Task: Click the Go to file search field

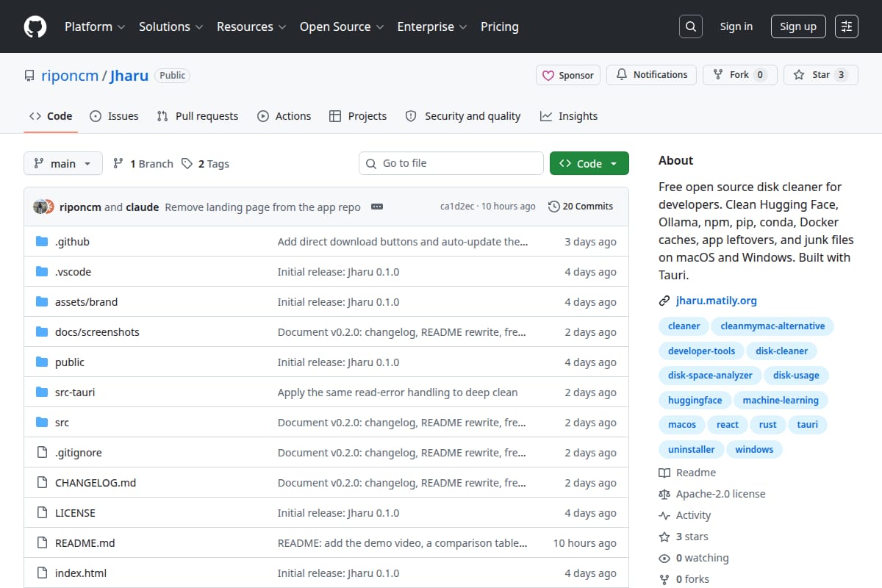Action: pos(451,163)
